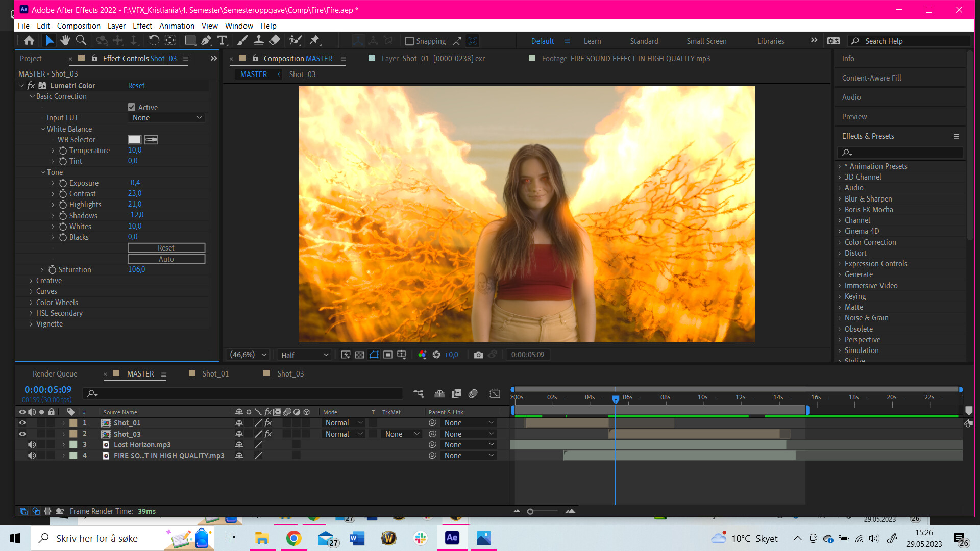
Task: Click the snapshot camera icon in viewer
Action: (478, 355)
